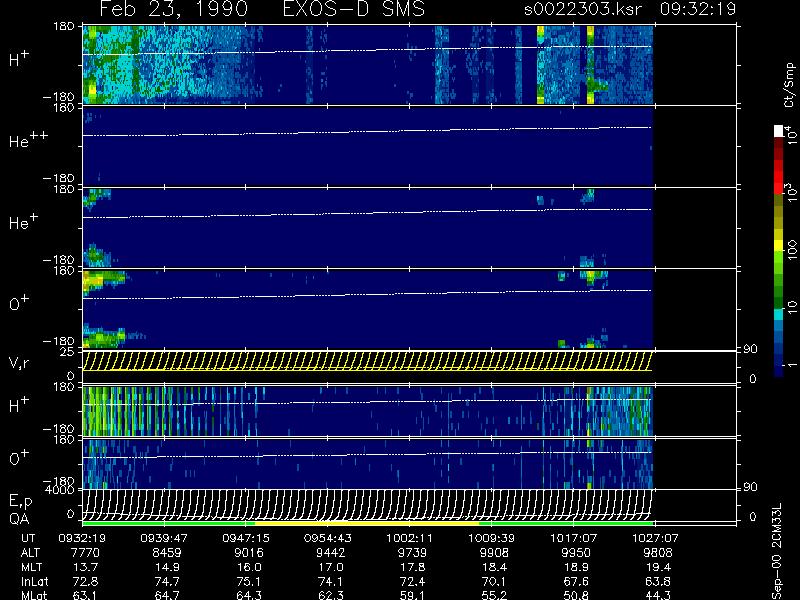The image size is (800, 600).
Task: Click the yellow segment of the QA bar
Action: [x=367, y=523]
